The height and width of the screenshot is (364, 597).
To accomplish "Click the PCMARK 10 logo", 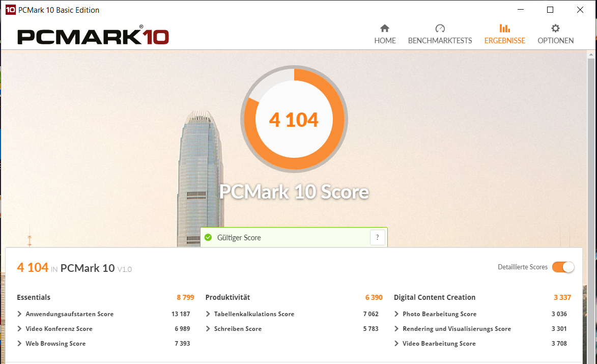I will tap(93, 35).
